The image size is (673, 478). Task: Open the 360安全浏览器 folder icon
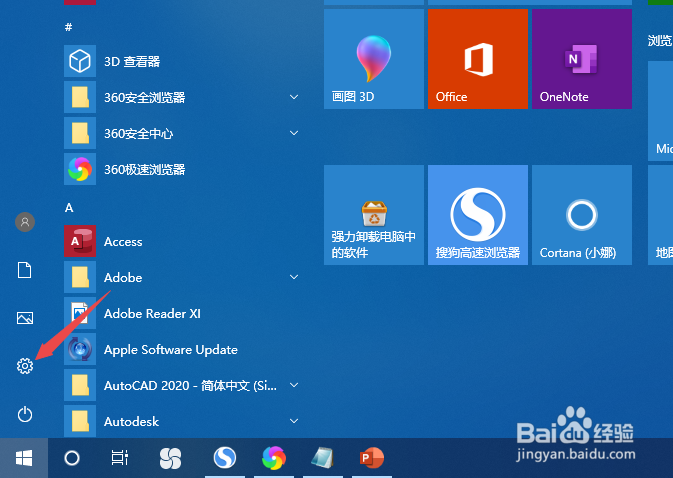click(x=80, y=97)
